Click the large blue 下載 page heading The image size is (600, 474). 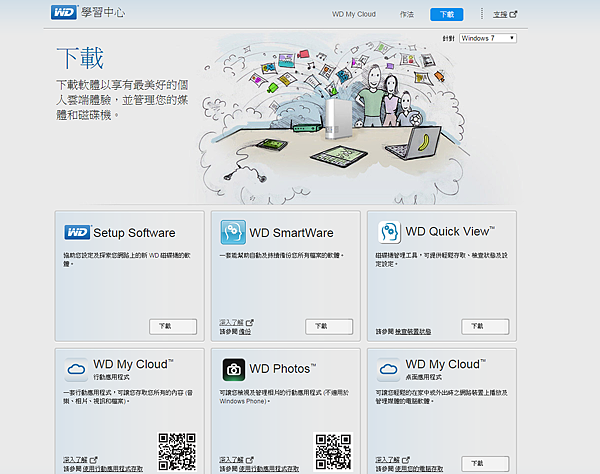(80, 58)
